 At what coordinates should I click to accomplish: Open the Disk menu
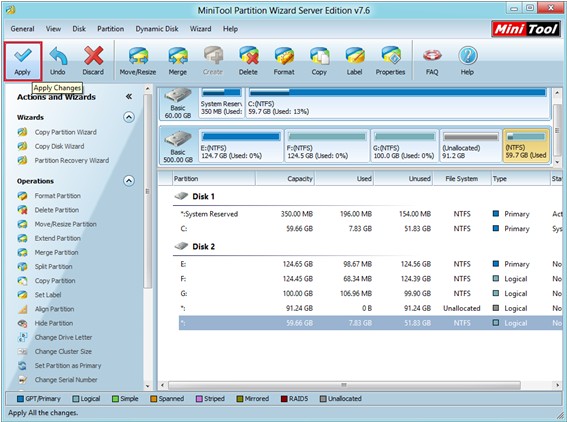[x=79, y=29]
